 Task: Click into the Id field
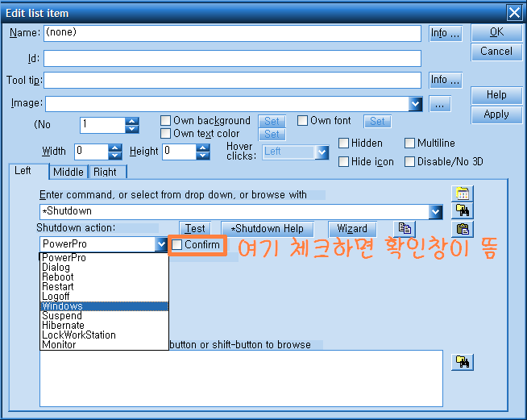click(x=232, y=59)
